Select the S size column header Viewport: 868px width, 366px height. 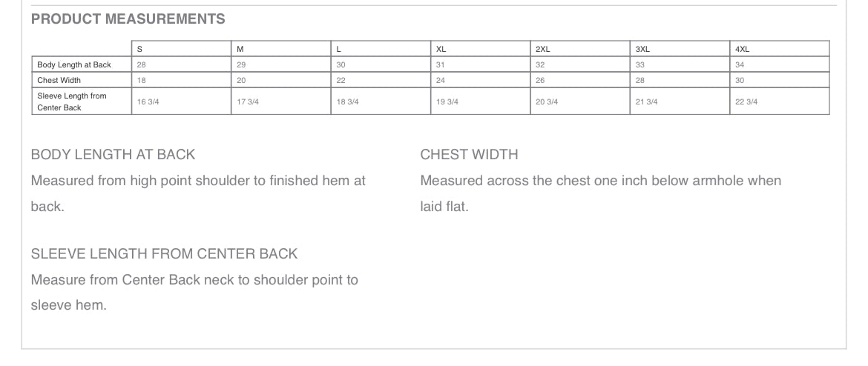140,49
